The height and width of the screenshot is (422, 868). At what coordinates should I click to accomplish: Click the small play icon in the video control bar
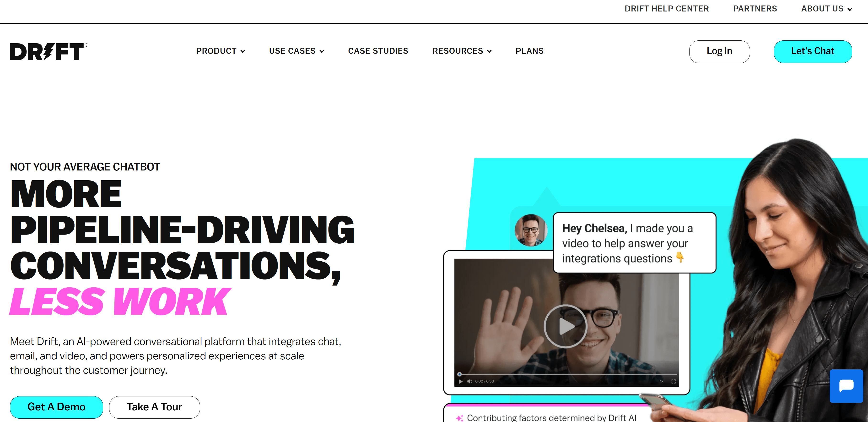[461, 381]
